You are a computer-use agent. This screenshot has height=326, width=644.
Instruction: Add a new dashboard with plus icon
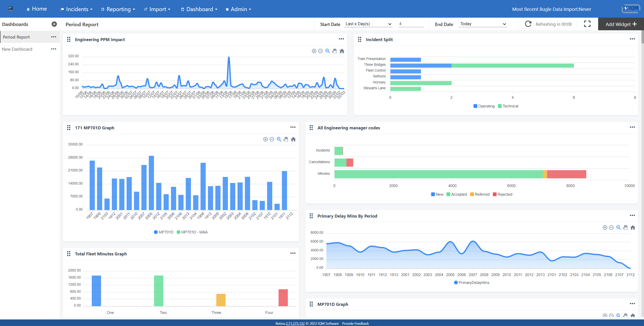tap(54, 24)
